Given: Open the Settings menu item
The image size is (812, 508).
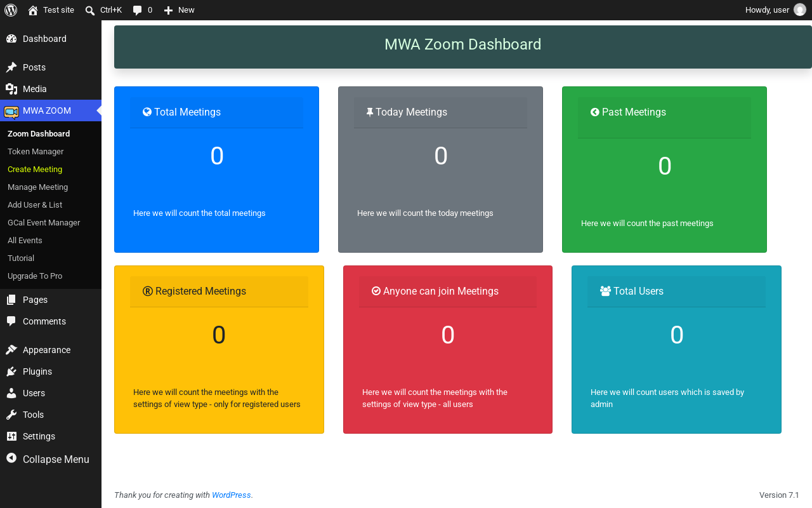Looking at the screenshot, I should [x=51, y=436].
